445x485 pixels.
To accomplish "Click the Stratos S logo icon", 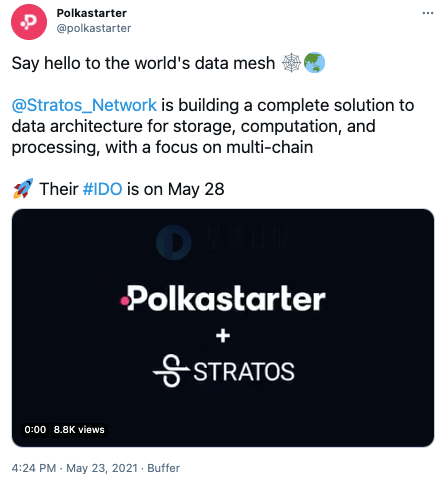I will click(171, 371).
